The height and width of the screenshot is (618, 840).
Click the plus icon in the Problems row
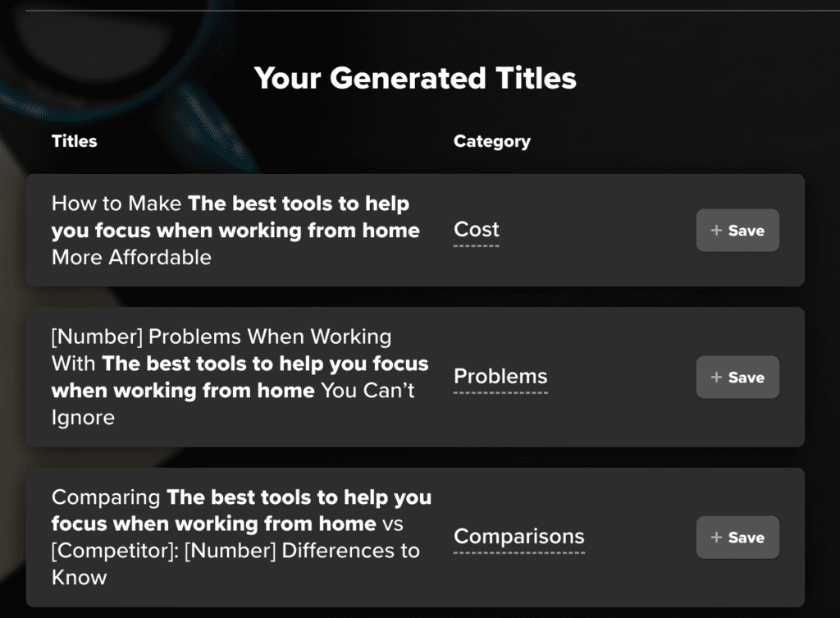click(716, 378)
